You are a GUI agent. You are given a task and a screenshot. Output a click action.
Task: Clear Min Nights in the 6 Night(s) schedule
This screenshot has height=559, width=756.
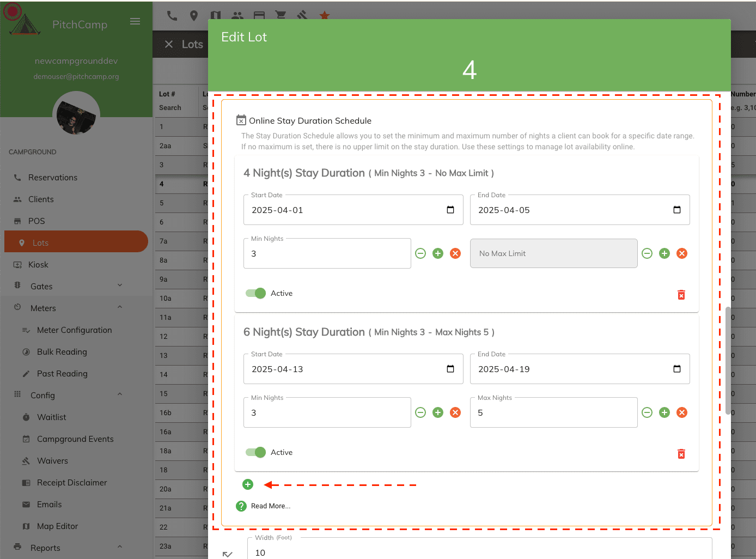tap(455, 412)
